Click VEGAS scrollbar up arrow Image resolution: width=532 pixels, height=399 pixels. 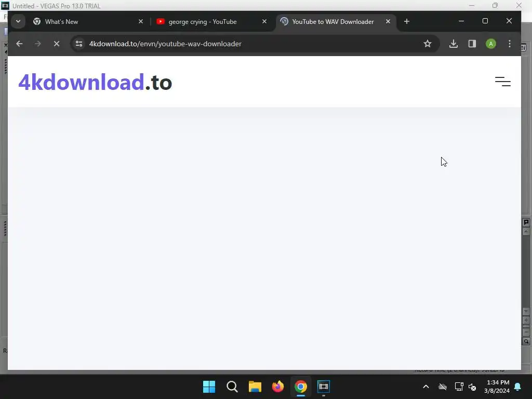[526, 231]
